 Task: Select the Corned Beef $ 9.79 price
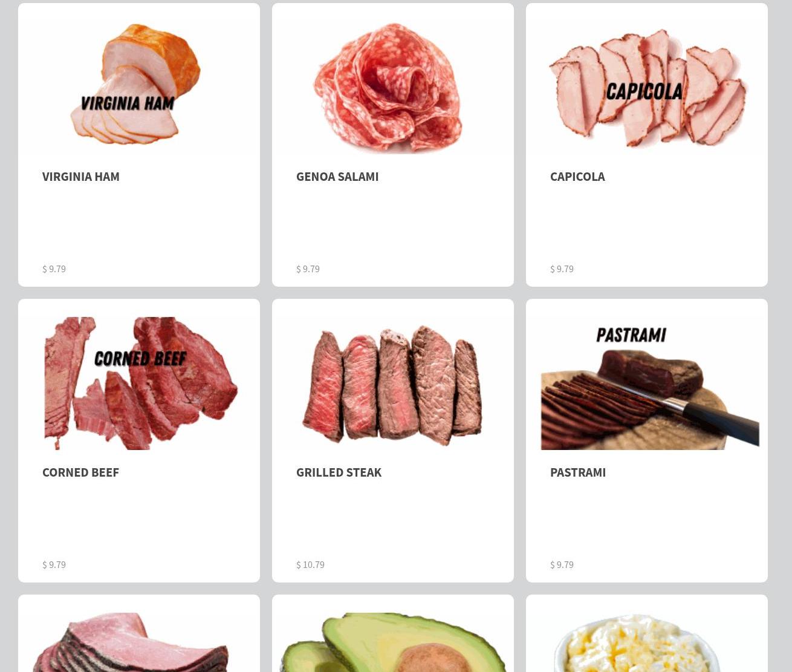(x=54, y=564)
